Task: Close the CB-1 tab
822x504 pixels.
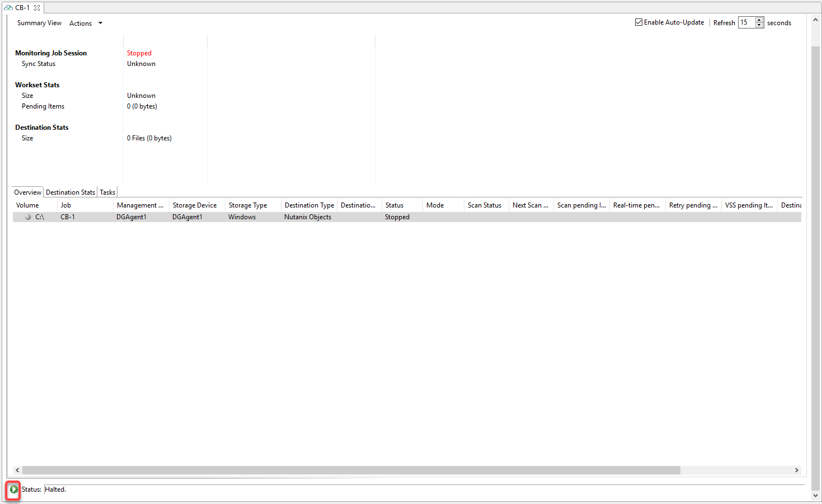Action: point(37,8)
